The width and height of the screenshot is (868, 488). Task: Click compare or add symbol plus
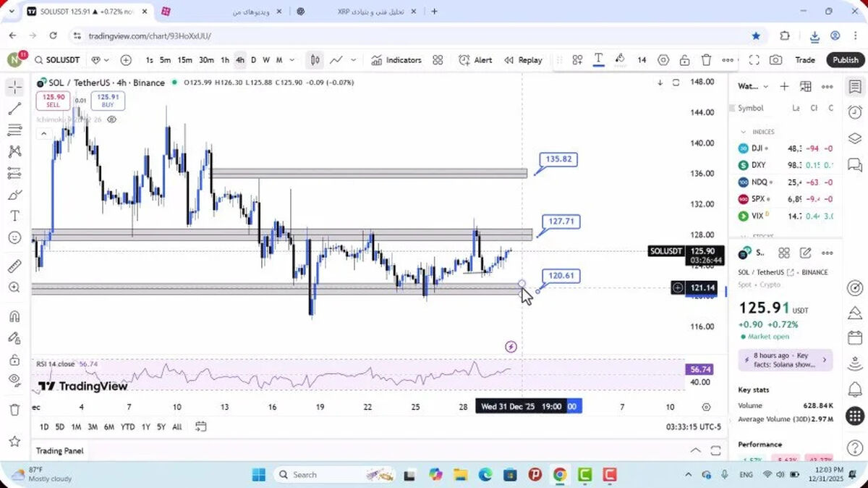tap(126, 60)
